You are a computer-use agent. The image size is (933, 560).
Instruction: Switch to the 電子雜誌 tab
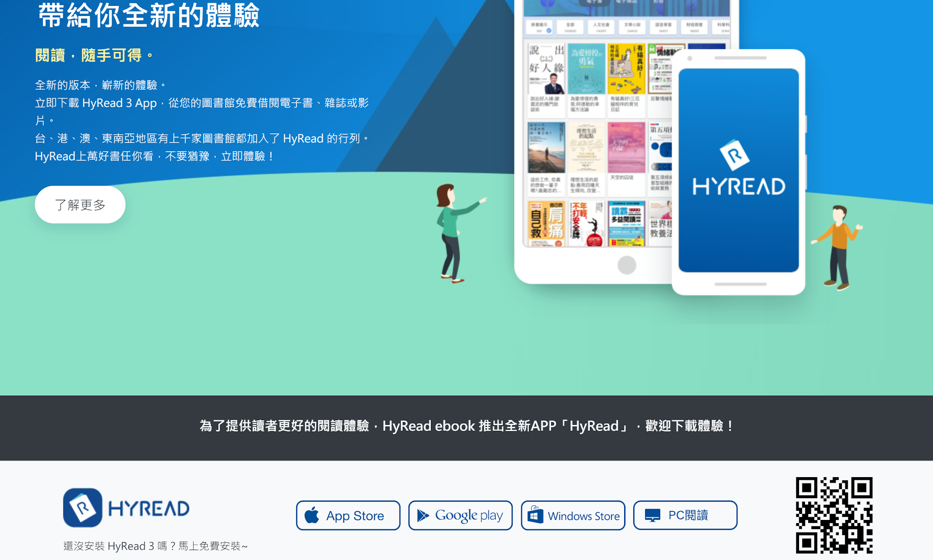click(626, 2)
